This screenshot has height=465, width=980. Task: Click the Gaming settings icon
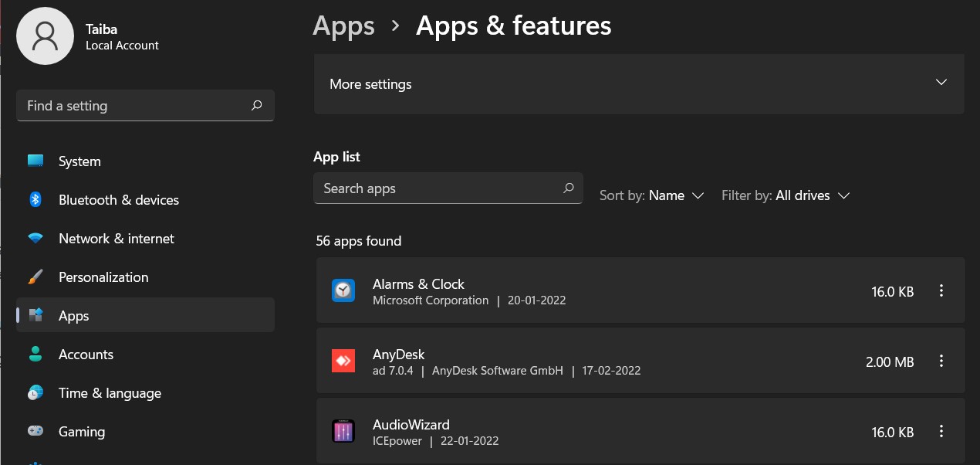[x=36, y=431]
